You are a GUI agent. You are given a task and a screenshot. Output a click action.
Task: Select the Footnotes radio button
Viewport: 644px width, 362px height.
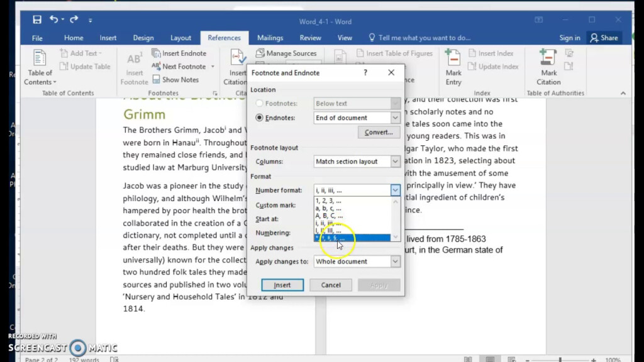coord(259,104)
